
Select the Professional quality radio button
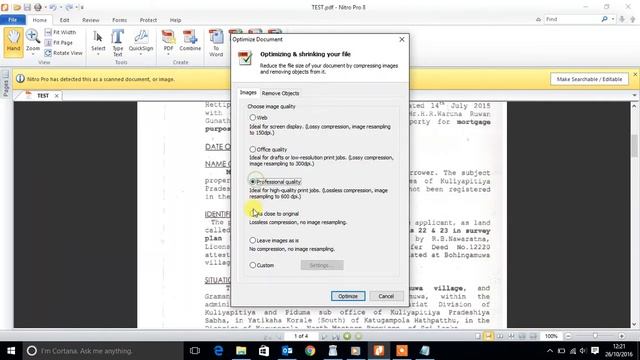pos(252,182)
